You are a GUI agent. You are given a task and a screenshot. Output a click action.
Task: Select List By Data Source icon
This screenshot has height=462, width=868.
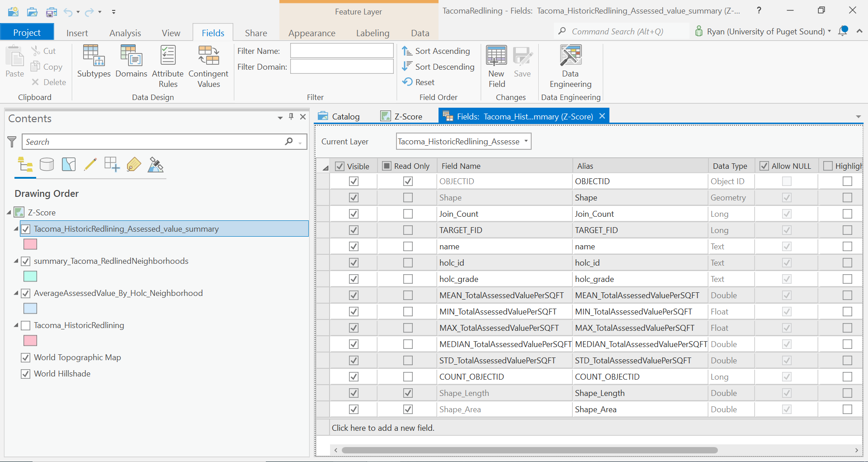click(x=47, y=164)
